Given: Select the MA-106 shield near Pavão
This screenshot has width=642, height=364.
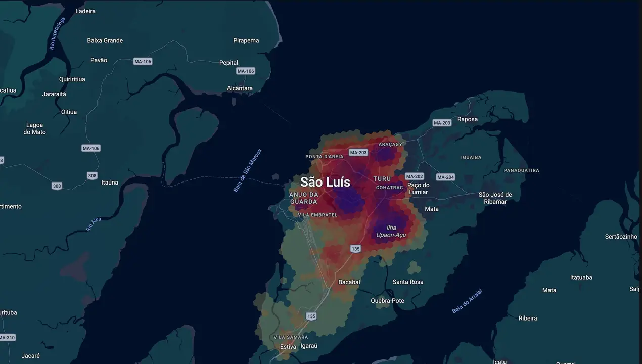Looking at the screenshot, I should 143,61.
